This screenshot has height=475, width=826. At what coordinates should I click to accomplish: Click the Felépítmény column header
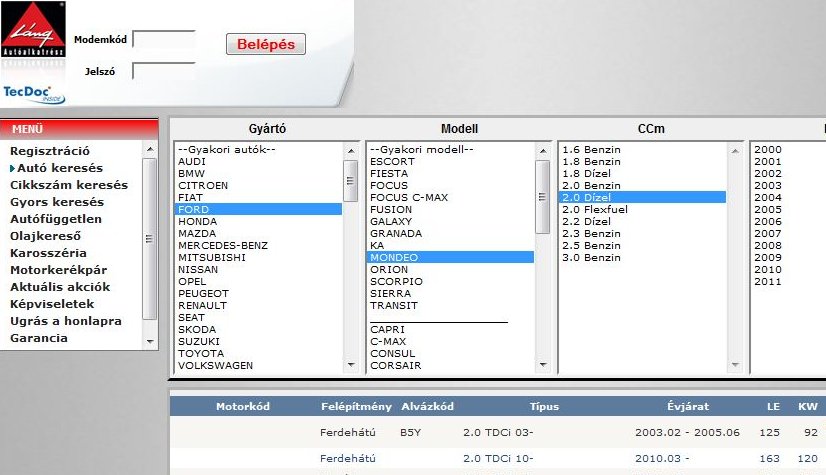click(357, 407)
